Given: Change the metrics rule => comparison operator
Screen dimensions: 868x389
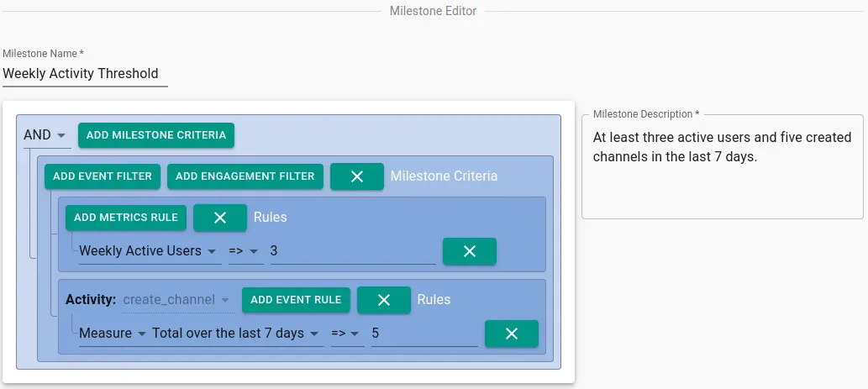Looking at the screenshot, I should (245, 251).
